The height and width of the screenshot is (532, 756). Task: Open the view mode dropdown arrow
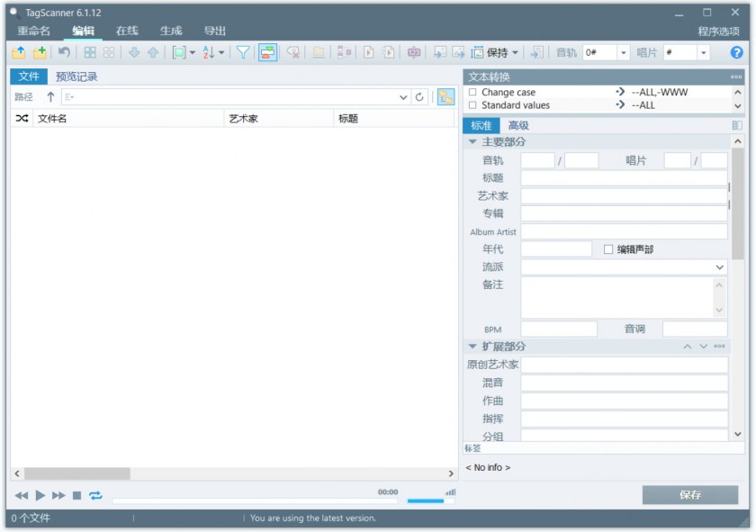192,52
